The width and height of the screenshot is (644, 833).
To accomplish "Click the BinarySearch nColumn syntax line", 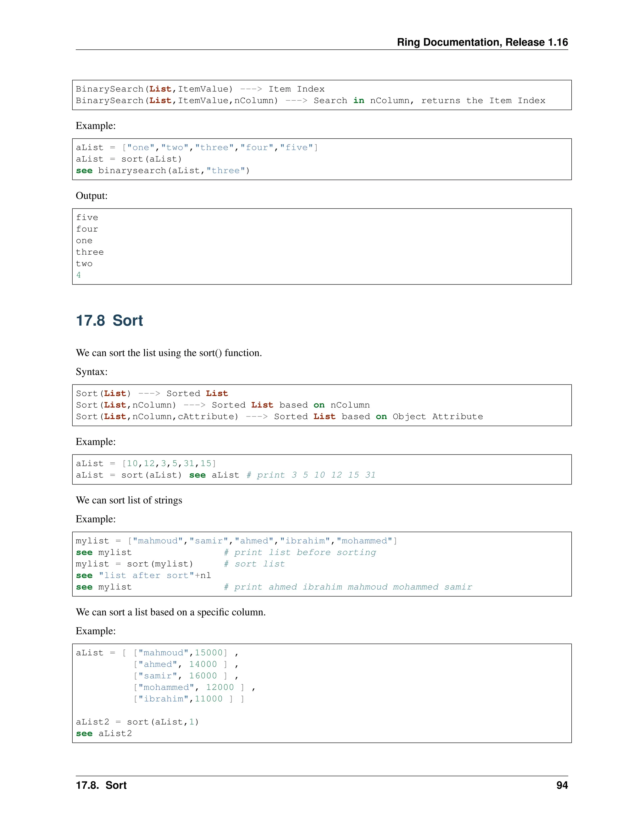I will [310, 100].
